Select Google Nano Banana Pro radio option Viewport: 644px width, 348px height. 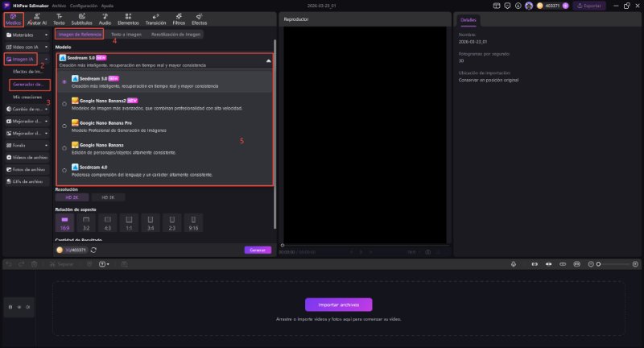coord(64,126)
